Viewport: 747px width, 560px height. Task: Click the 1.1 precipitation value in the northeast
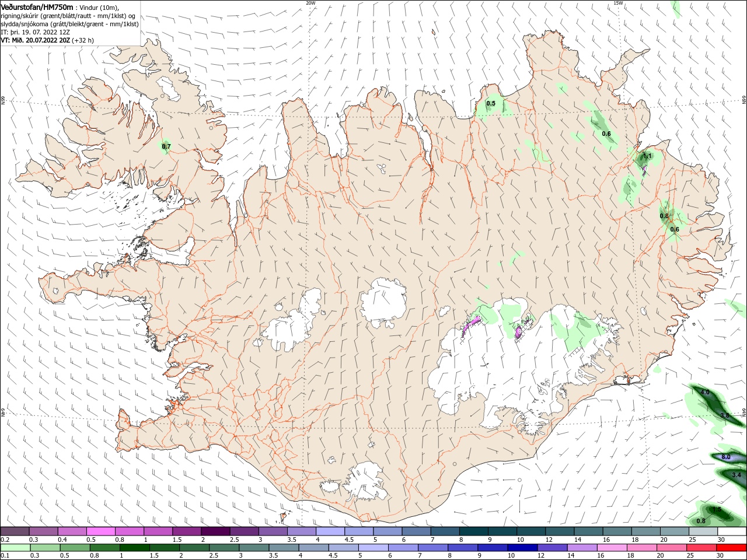pyautogui.click(x=647, y=156)
